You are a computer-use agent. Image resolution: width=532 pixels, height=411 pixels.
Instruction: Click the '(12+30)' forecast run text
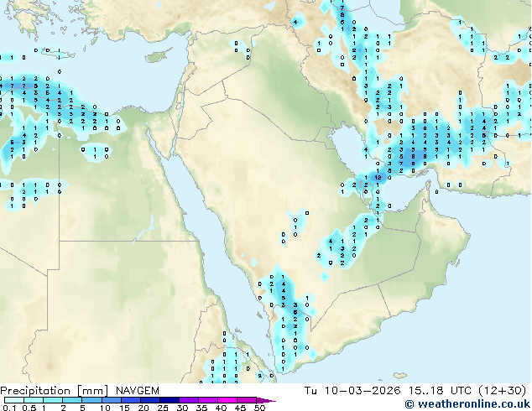[503, 391]
